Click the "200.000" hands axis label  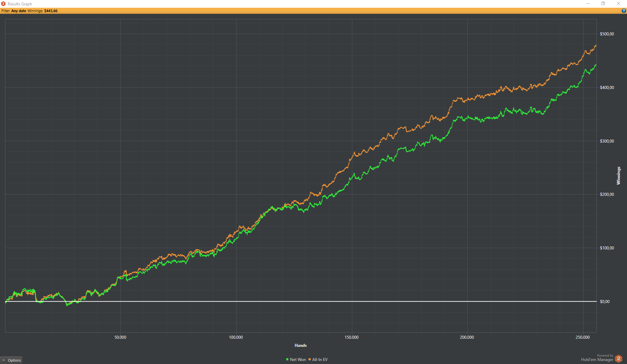click(x=467, y=337)
